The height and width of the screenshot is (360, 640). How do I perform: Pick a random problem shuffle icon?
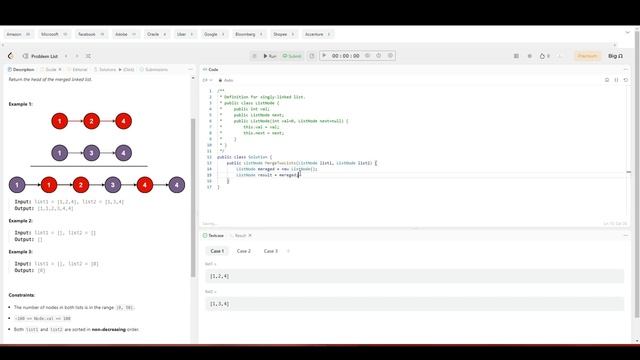click(88, 56)
